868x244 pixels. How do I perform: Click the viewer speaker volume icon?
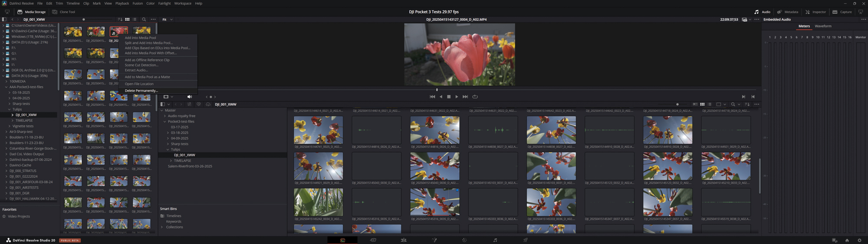(189, 97)
